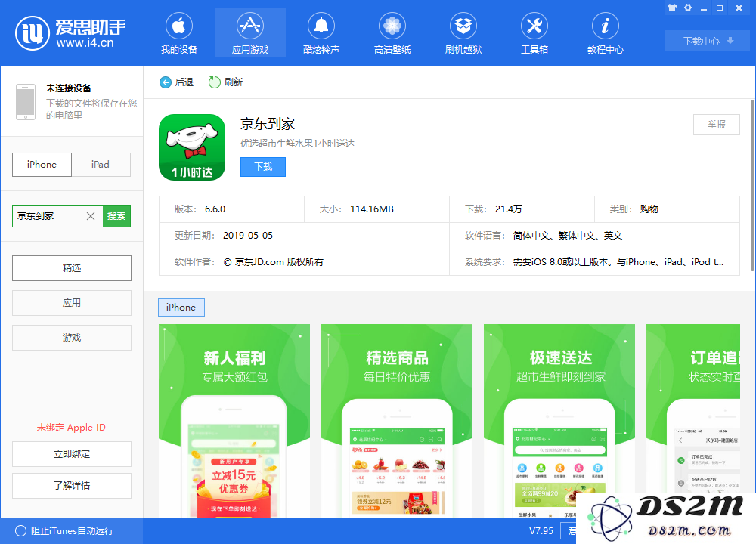Open the 酷炫铃声 ringtones section
This screenshot has width=756, height=544.
click(x=321, y=33)
